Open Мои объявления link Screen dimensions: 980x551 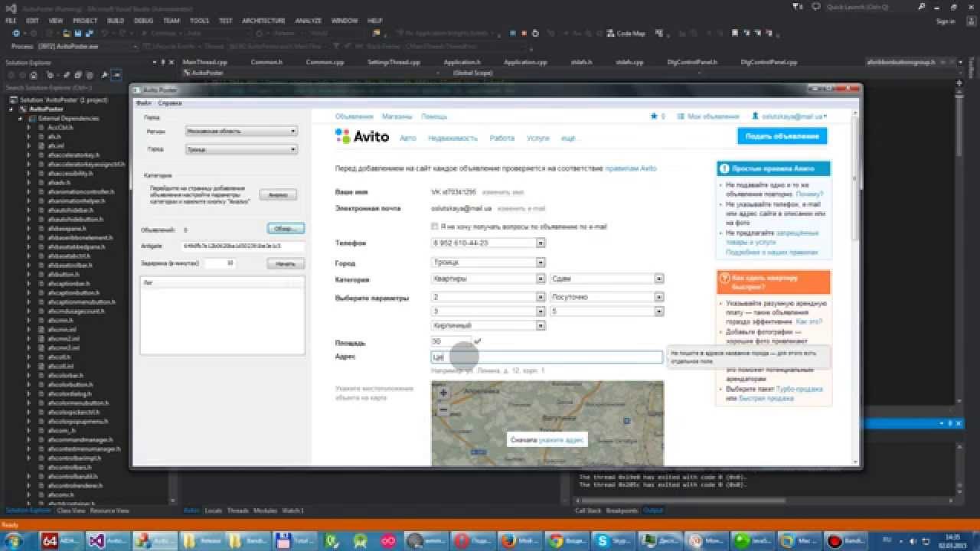(x=714, y=116)
